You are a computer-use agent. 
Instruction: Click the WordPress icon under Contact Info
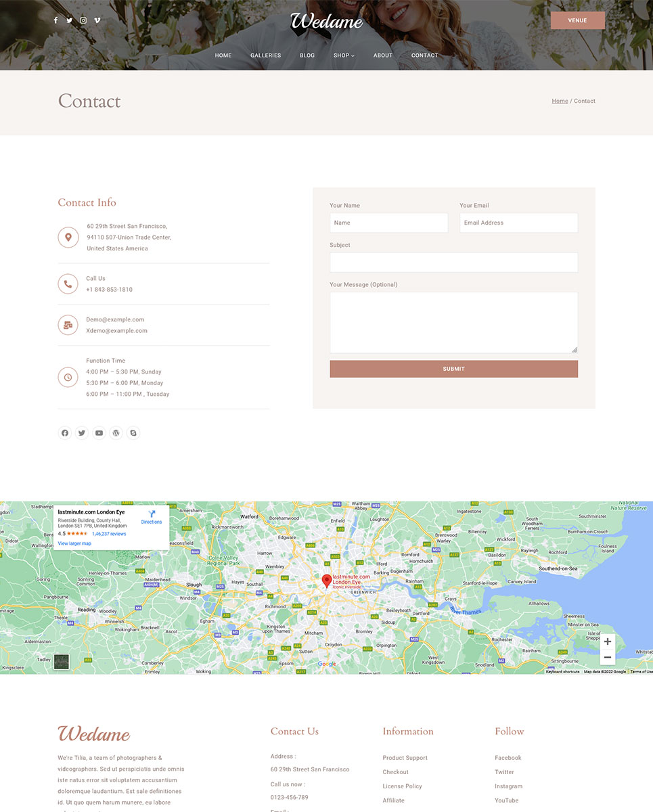tap(116, 432)
